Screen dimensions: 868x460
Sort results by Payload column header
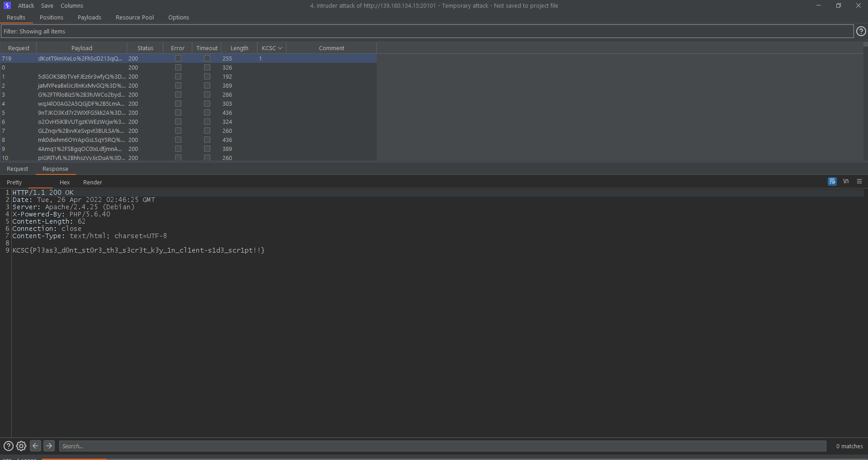(82, 48)
